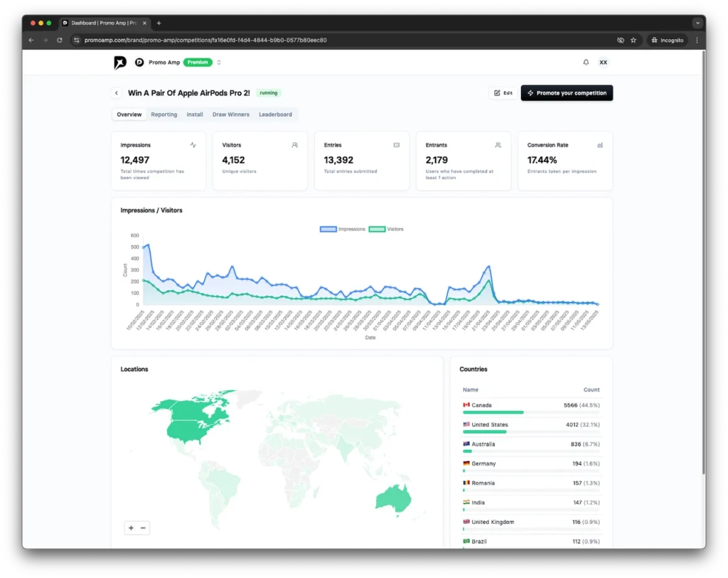Switch to the Reporting tab
Image resolution: width=728 pixels, height=578 pixels.
click(164, 114)
